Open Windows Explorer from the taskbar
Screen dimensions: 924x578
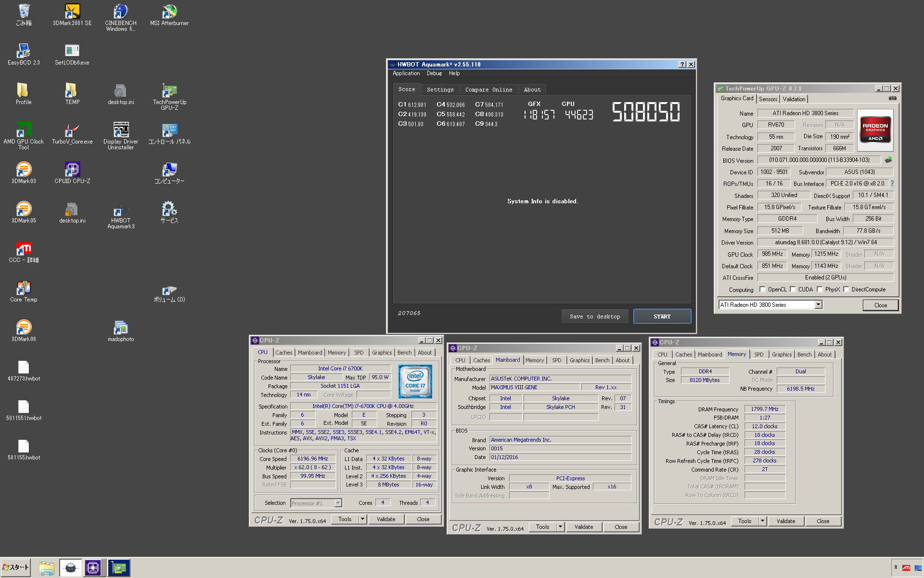click(x=47, y=568)
